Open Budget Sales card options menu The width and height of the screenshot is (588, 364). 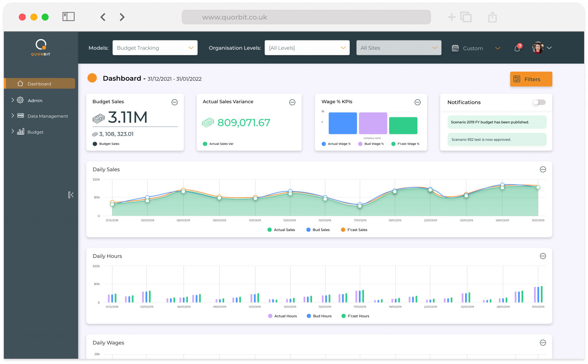tap(175, 102)
